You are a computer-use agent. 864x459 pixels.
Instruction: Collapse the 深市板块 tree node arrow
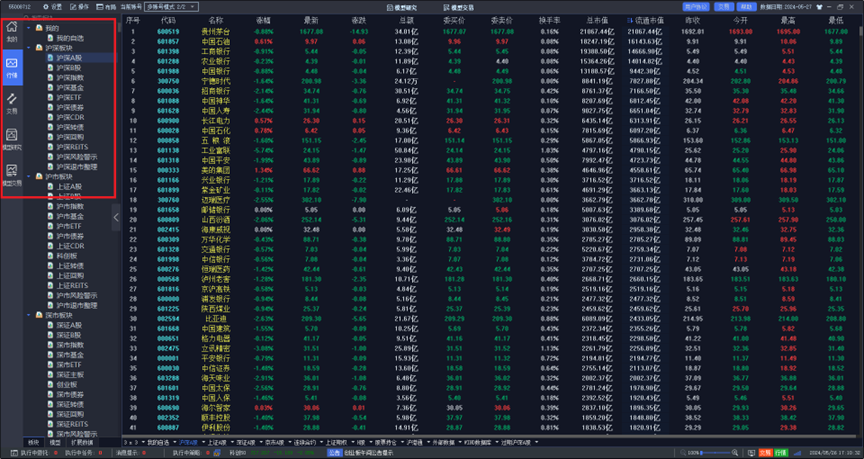coord(29,315)
